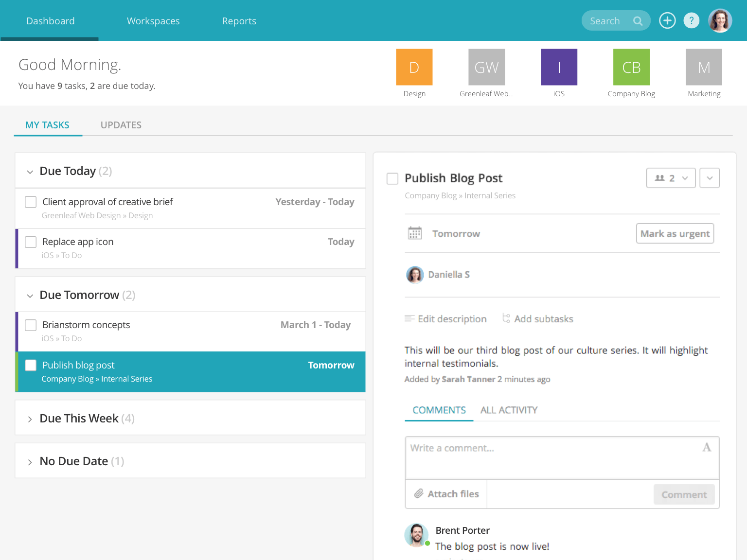Open the task options chevron dropdown
The width and height of the screenshot is (747, 560).
[x=710, y=178]
